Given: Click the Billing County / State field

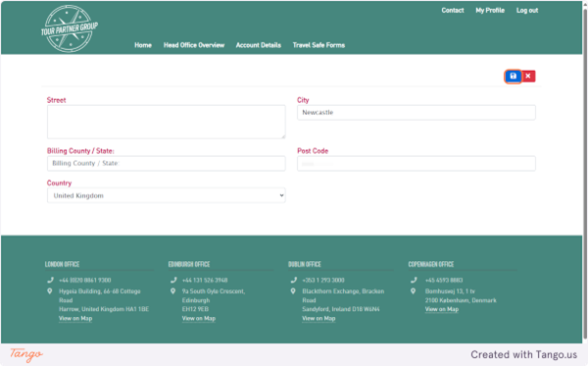Looking at the screenshot, I should click(x=167, y=164).
